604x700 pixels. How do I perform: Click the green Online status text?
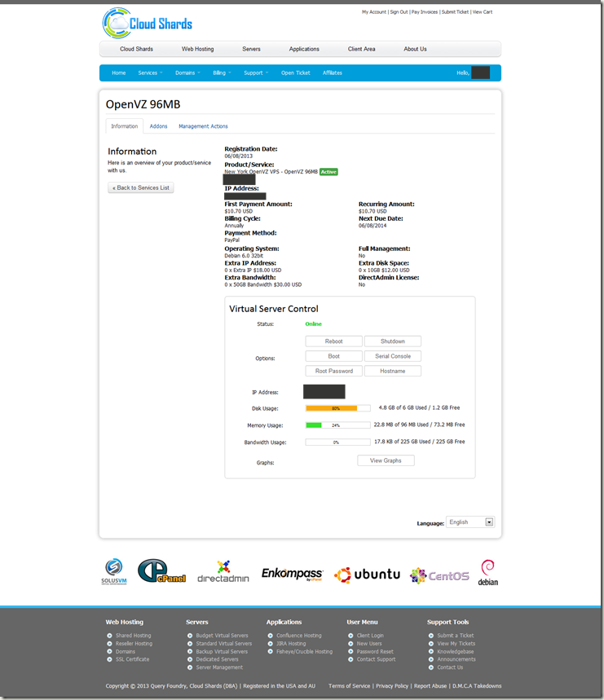(x=313, y=324)
